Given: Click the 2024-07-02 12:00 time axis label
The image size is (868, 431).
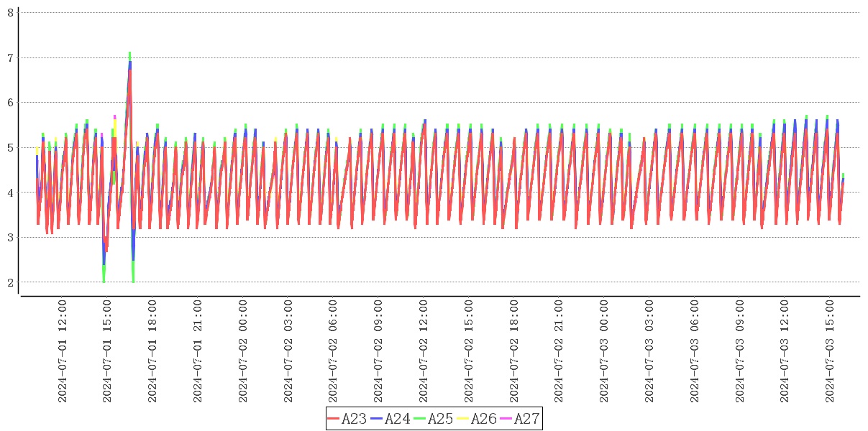Looking at the screenshot, I should 424,351.
